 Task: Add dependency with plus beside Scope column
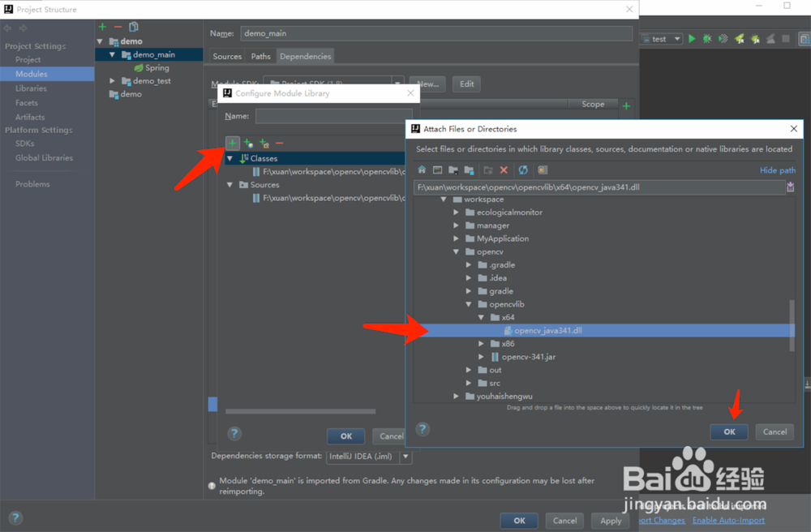pos(626,106)
